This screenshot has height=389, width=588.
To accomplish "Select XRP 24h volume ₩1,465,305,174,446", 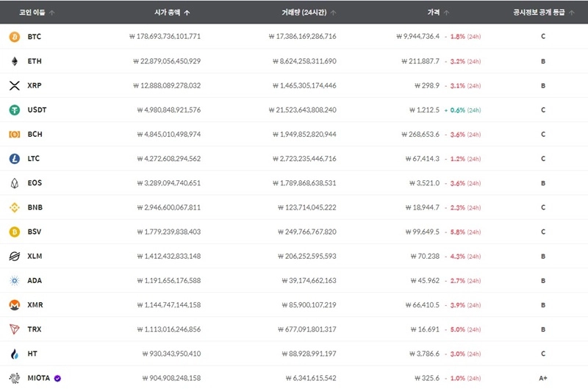I will pyautogui.click(x=304, y=85).
